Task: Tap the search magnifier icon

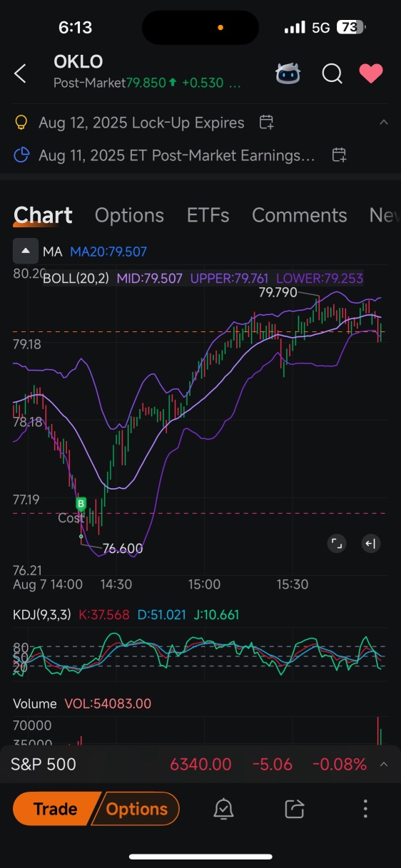Action: [x=332, y=73]
